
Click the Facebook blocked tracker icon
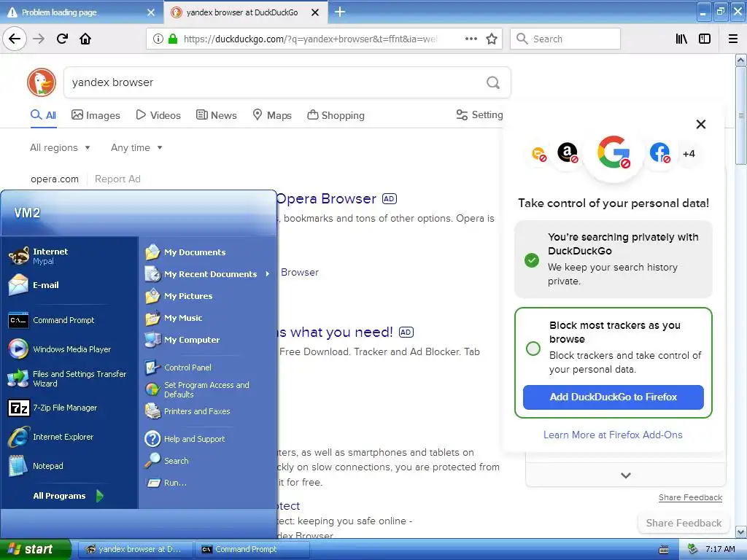pos(659,153)
